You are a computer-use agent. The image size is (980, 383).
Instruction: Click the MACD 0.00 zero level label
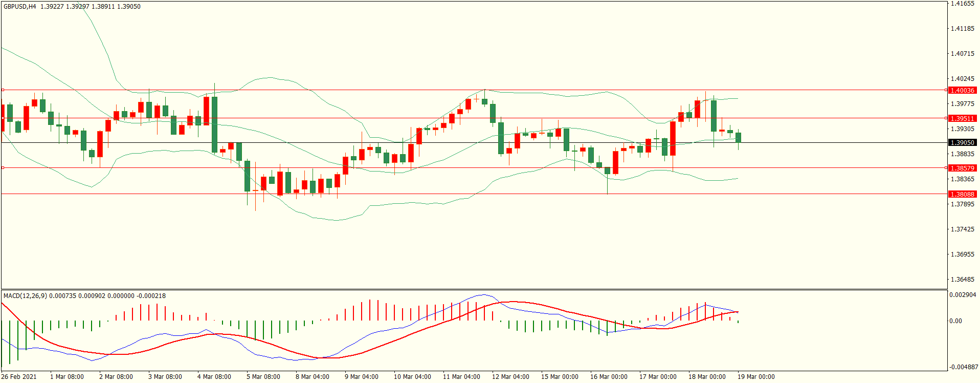(x=955, y=321)
